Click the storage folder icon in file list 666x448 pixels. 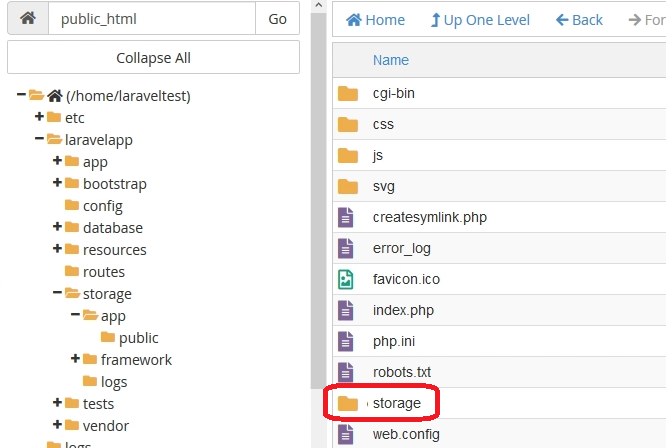(348, 403)
